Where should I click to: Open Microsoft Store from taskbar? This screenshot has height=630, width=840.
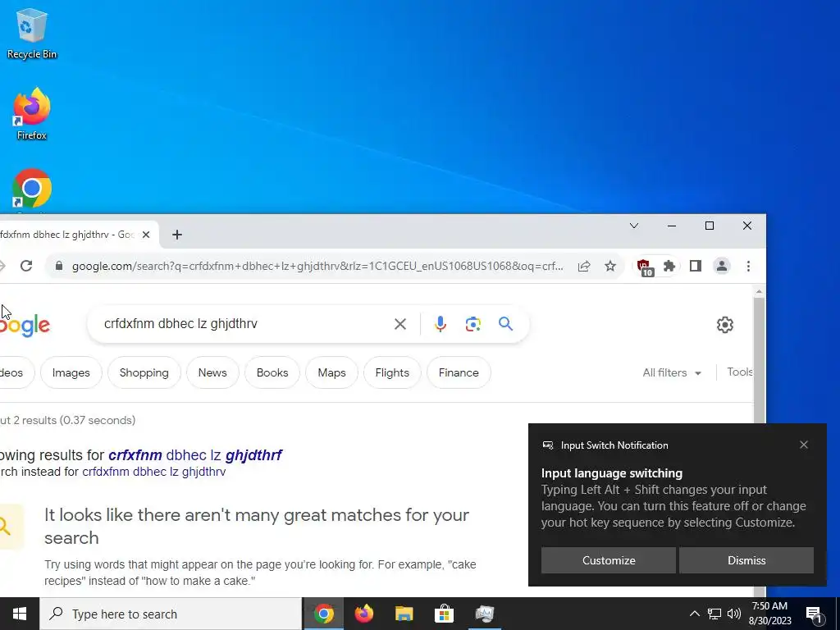point(444,614)
